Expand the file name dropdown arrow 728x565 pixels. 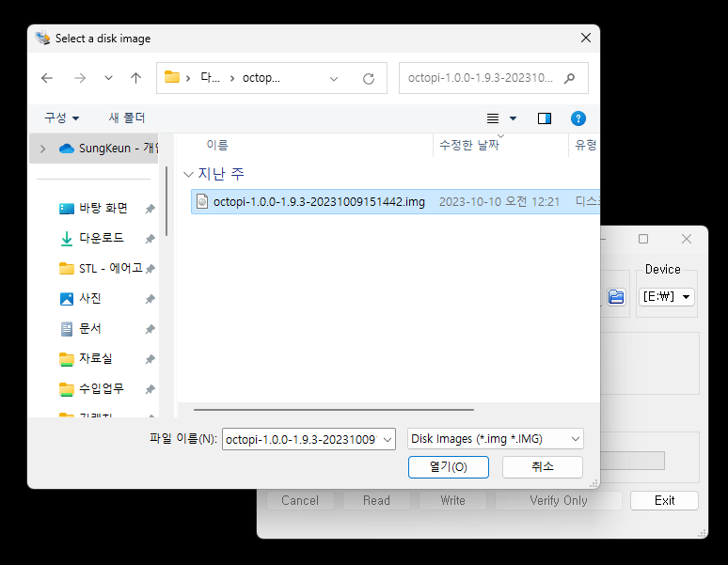coord(388,440)
